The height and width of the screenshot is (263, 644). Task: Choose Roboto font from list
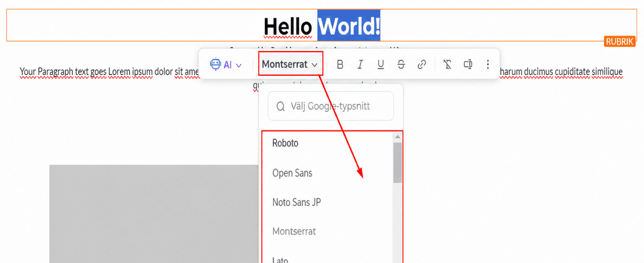coord(285,143)
